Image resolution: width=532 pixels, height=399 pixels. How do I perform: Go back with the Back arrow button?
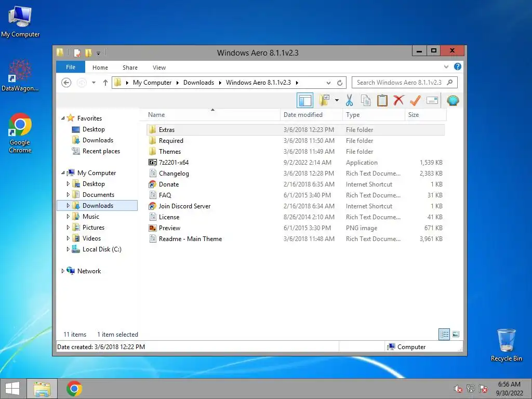[66, 83]
